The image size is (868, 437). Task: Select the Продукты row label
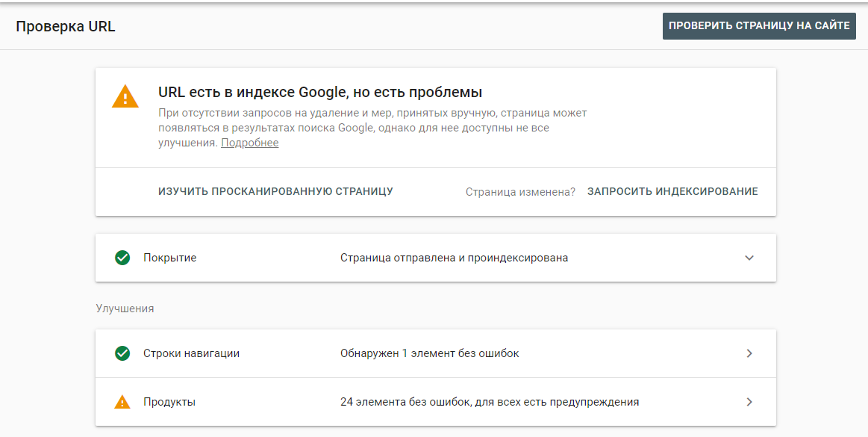click(169, 402)
